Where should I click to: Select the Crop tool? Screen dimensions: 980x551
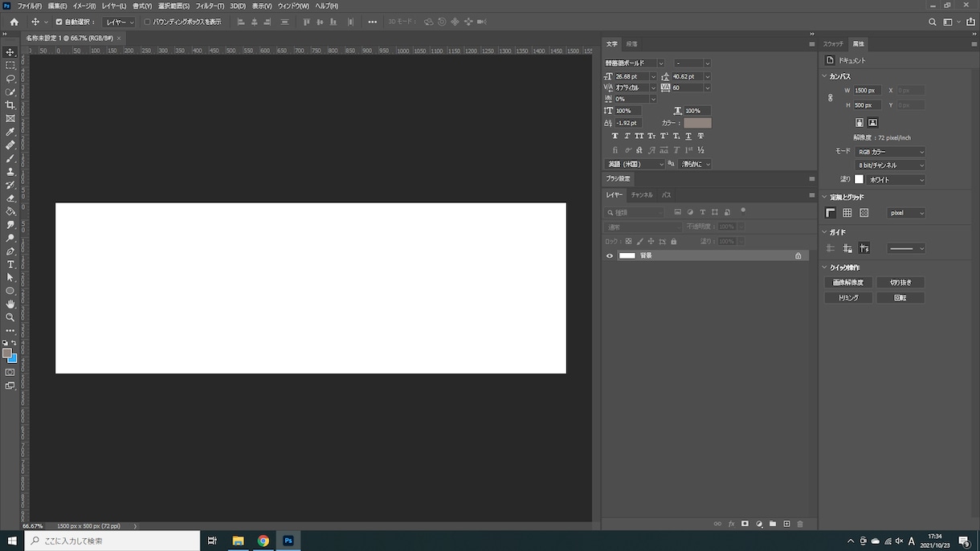tap(10, 105)
